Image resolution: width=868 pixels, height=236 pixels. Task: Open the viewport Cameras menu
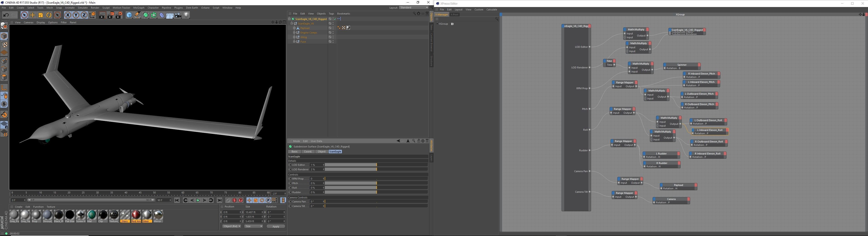(x=29, y=23)
